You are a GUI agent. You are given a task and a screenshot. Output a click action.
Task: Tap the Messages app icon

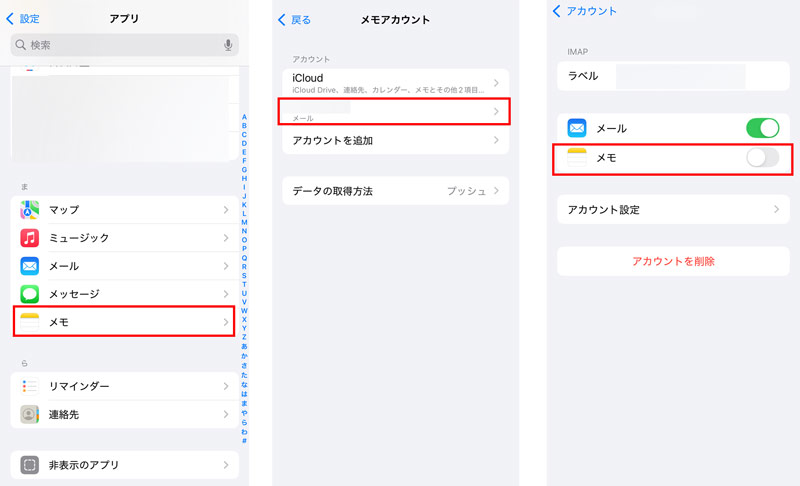(30, 294)
